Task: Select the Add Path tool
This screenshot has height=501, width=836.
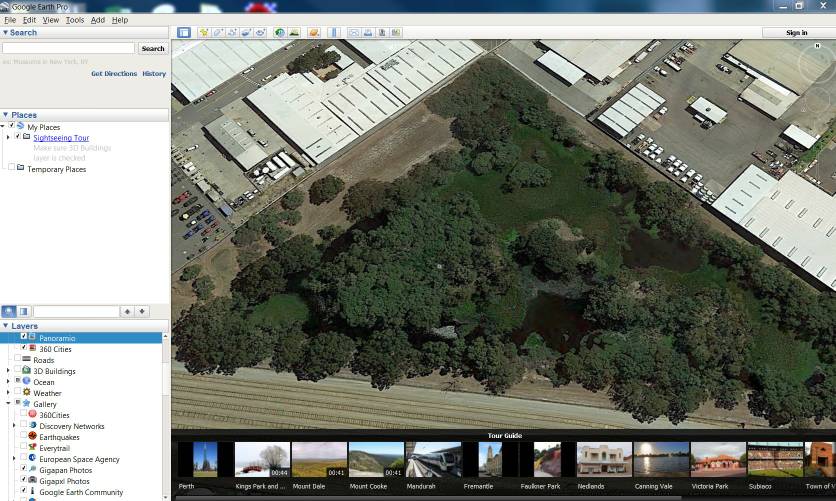Action: click(232, 33)
